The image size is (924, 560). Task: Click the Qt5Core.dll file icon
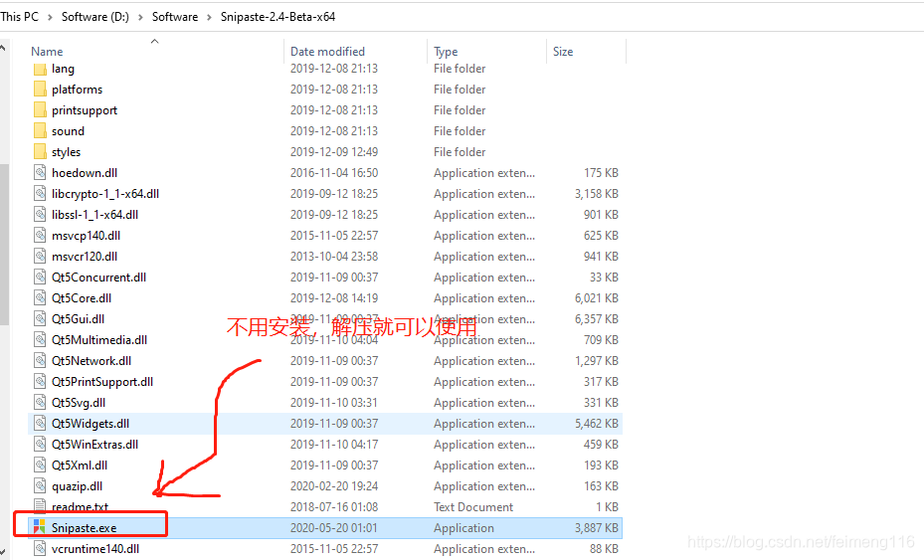tap(40, 298)
